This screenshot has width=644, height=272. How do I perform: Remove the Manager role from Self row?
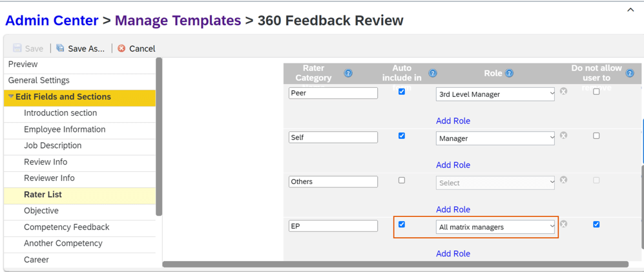[563, 136]
